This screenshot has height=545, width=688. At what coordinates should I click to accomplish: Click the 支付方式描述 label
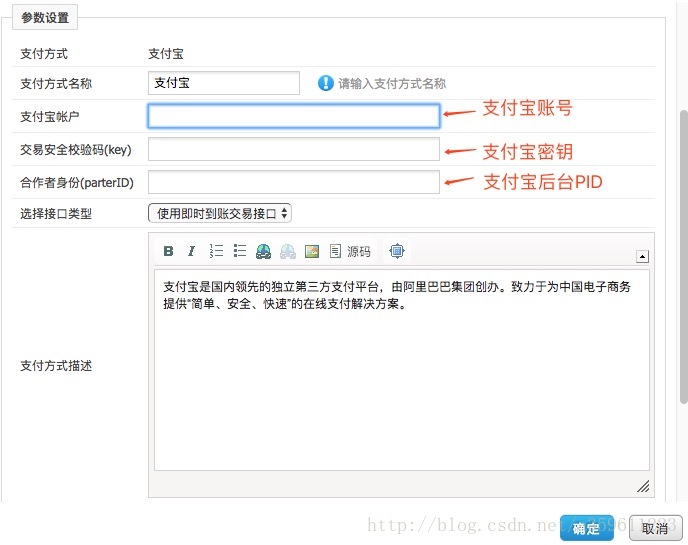[x=56, y=366]
